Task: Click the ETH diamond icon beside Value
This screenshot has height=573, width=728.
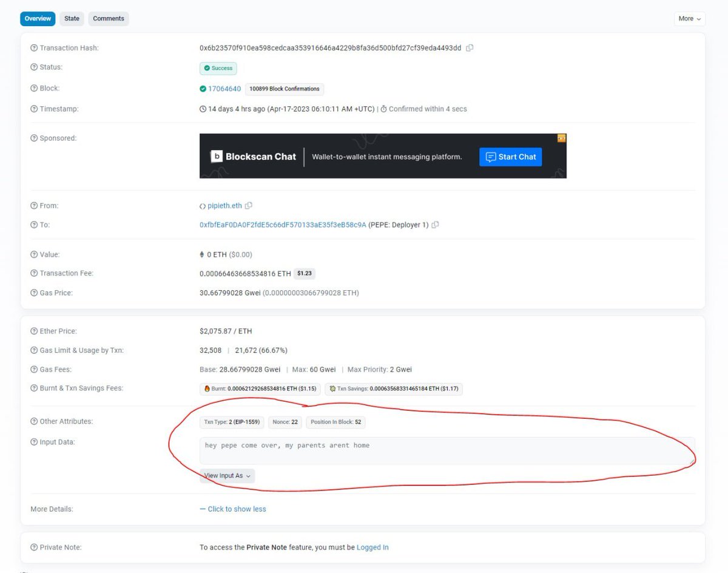Action: coord(202,254)
